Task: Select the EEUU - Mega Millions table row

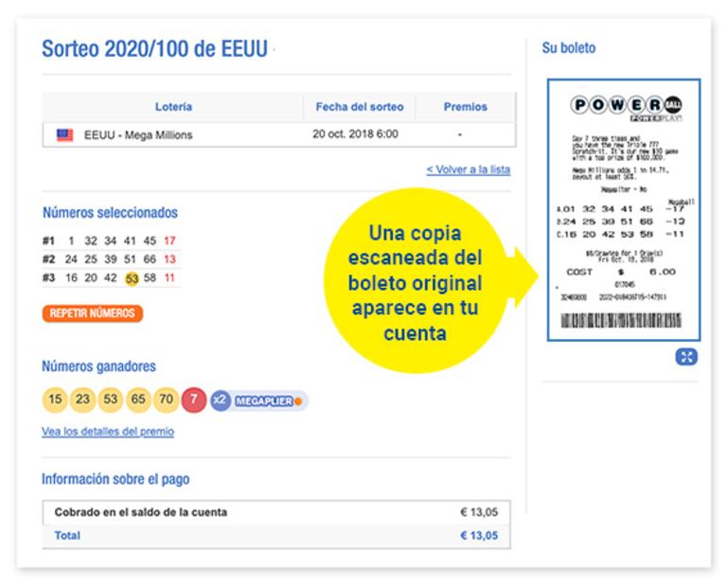Action: coord(278,134)
